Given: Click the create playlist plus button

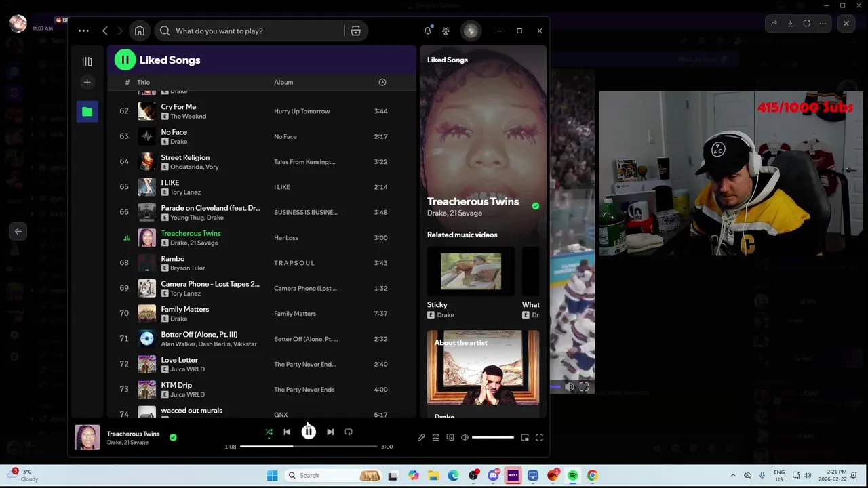Looking at the screenshot, I should 87,83.
